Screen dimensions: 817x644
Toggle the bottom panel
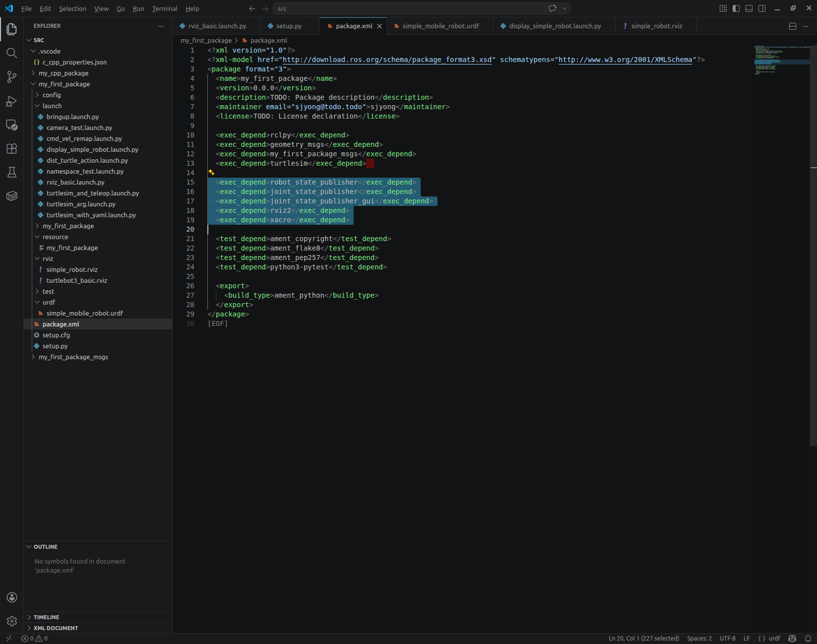pyautogui.click(x=749, y=8)
